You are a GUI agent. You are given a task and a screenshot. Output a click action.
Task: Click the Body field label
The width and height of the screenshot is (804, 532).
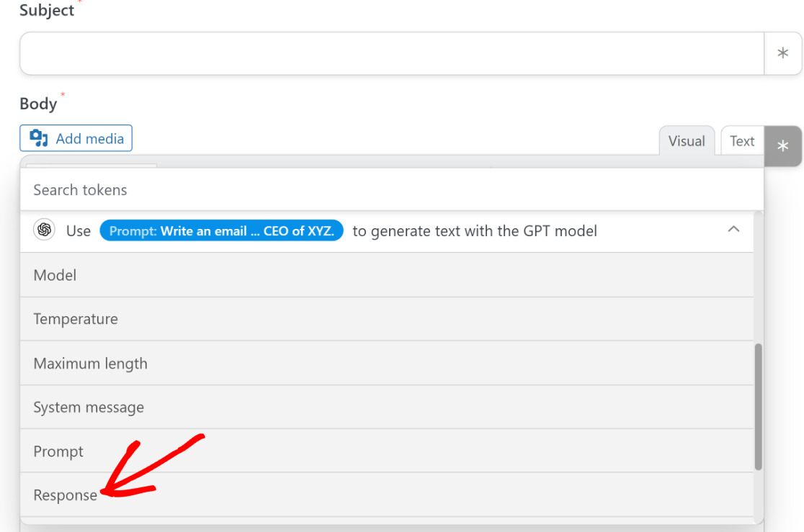click(38, 104)
